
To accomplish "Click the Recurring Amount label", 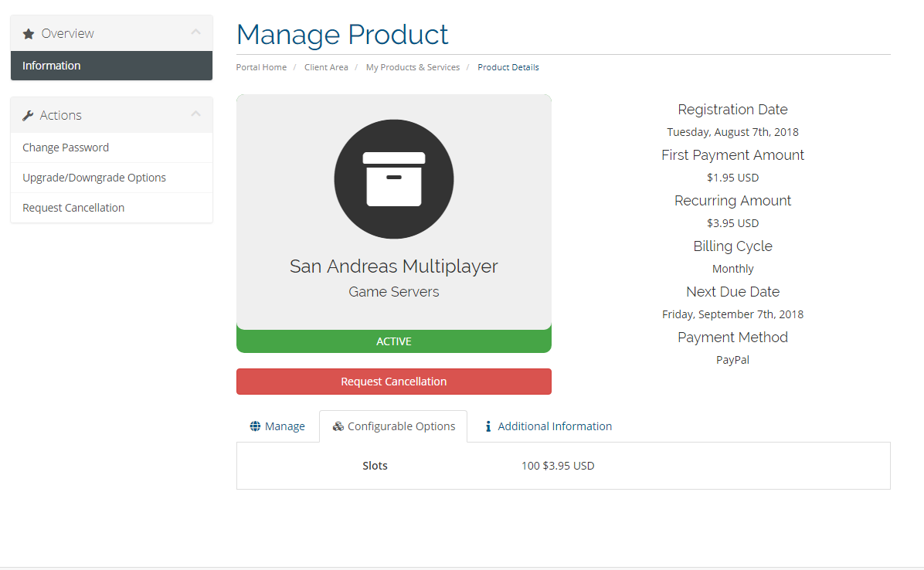I will tap(732, 200).
